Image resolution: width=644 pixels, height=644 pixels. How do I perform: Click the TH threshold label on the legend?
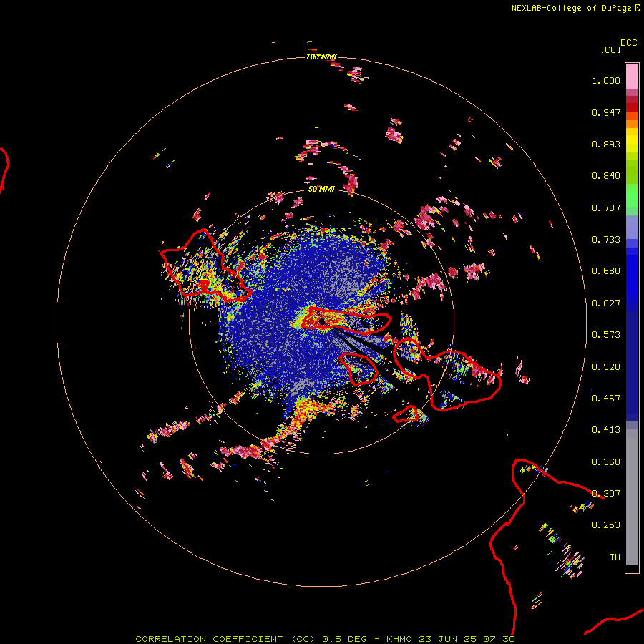(615, 557)
